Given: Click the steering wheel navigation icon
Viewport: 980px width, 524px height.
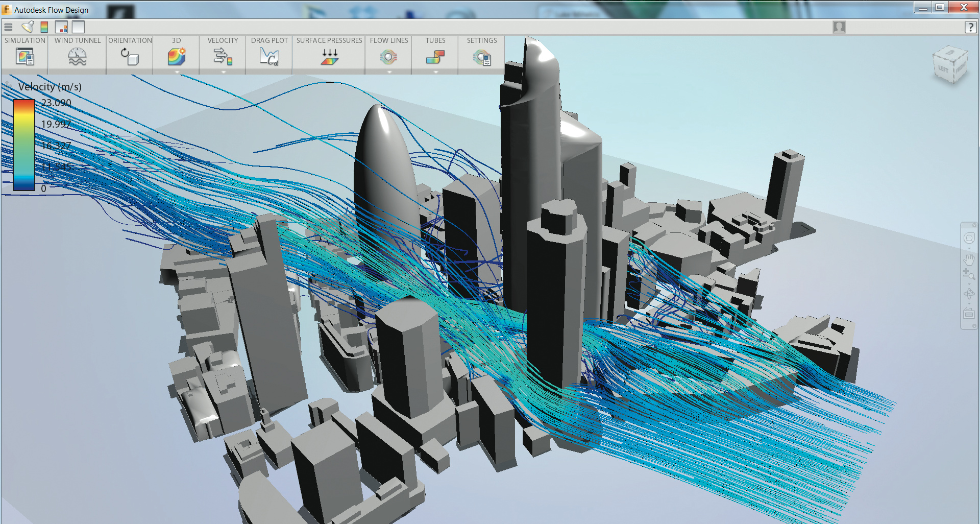Looking at the screenshot, I should (x=969, y=239).
